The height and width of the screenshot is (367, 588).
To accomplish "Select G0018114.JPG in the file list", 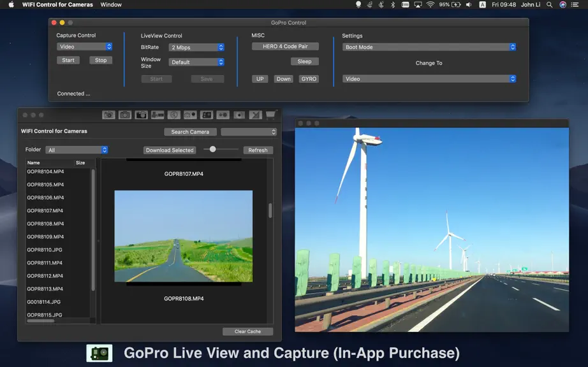I will (x=43, y=302).
